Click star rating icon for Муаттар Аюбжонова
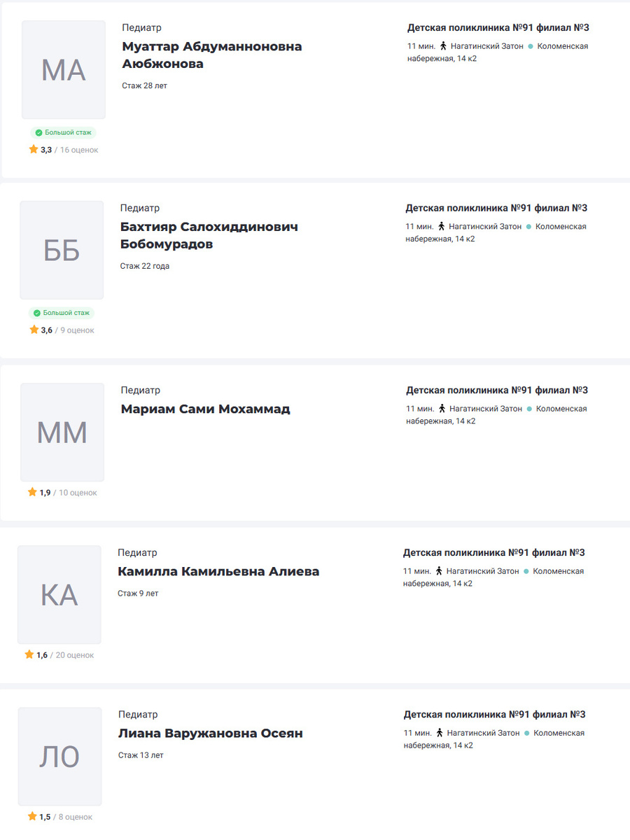The image size is (630, 840). coord(33,150)
